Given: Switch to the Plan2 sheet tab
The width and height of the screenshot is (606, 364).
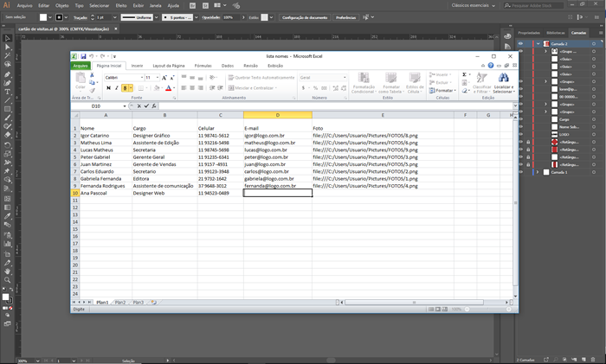Looking at the screenshot, I should [x=120, y=303].
